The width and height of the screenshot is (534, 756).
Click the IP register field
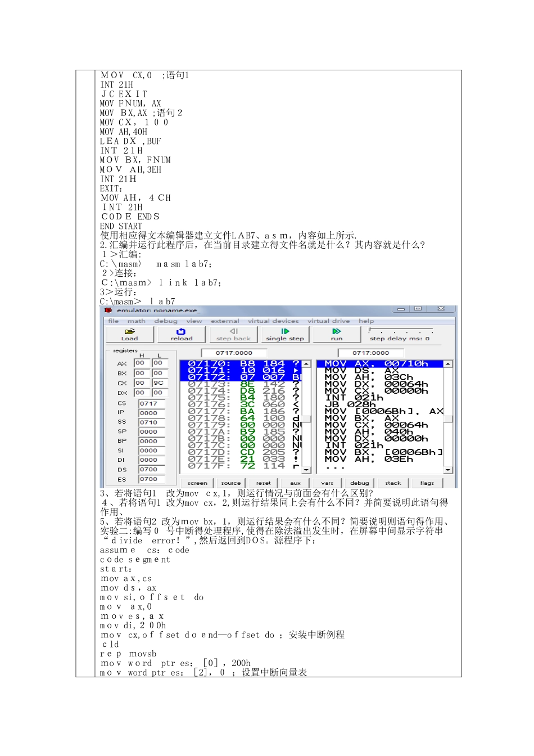point(152,413)
